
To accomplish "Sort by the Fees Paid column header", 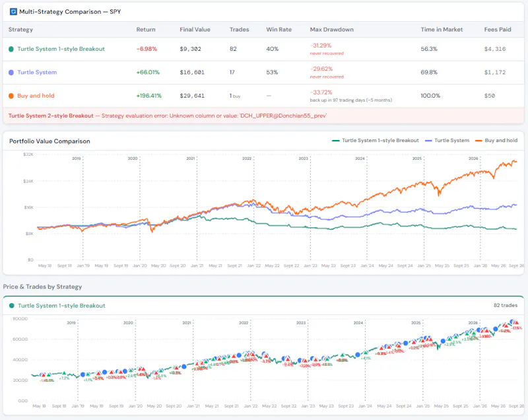I will click(498, 29).
